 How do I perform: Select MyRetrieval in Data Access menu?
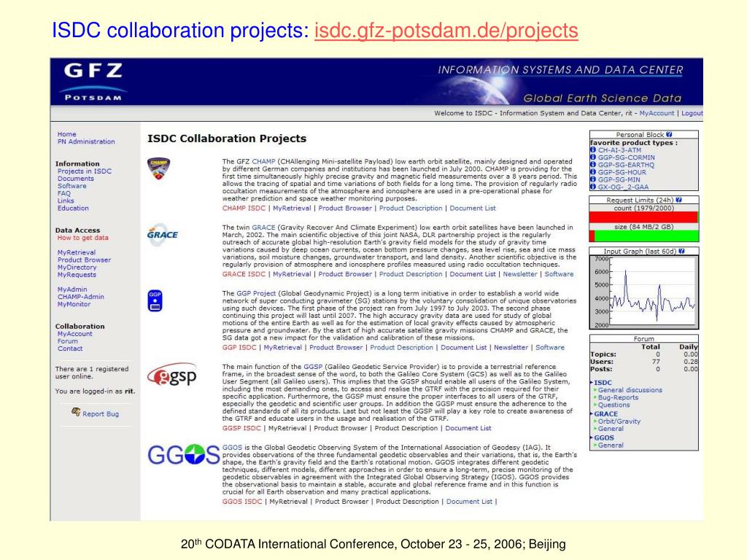[76, 252]
